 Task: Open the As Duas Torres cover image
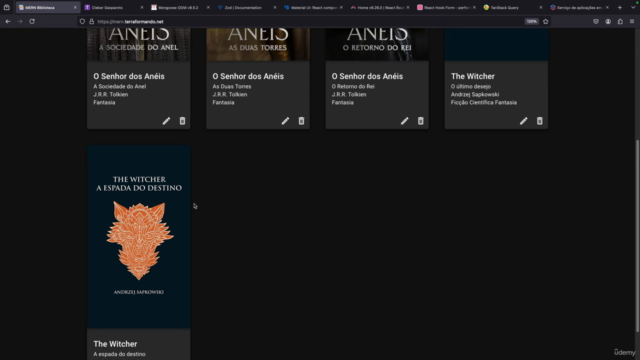[258, 44]
